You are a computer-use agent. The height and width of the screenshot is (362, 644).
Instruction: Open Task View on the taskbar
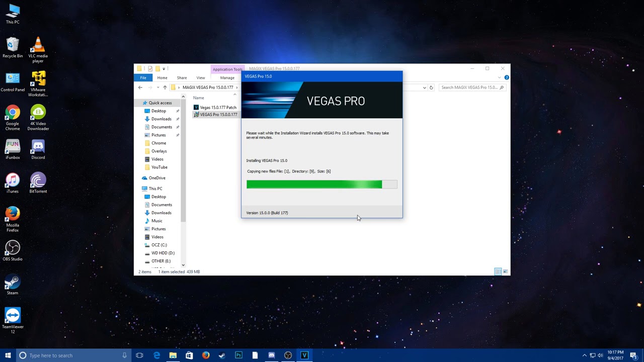coord(139,355)
